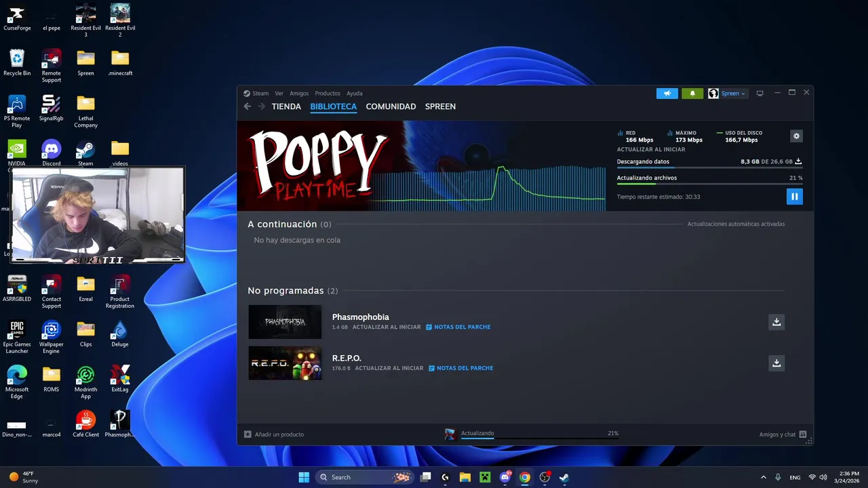Open Modrinth App desktop icon
Viewport: 868px width, 488px height.
point(85,382)
